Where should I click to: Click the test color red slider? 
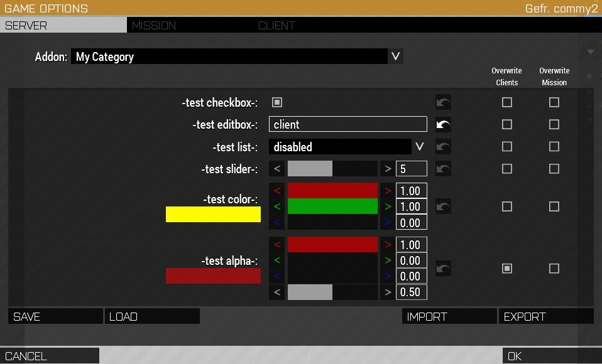point(332,191)
